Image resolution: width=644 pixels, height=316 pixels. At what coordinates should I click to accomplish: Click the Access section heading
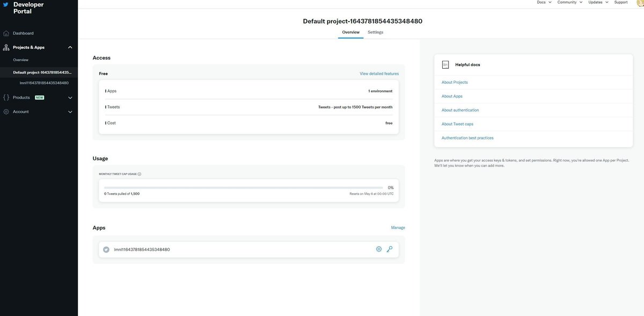(101, 58)
